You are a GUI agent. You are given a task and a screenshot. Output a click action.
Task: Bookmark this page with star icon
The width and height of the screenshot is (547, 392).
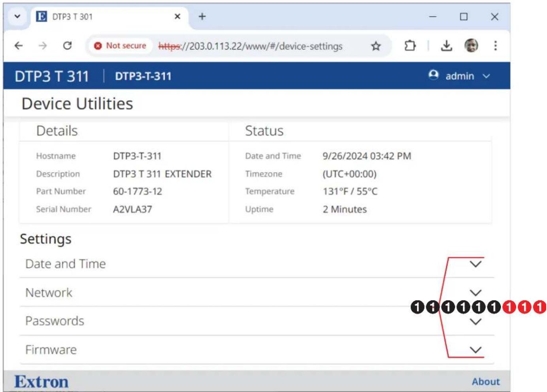click(x=375, y=46)
